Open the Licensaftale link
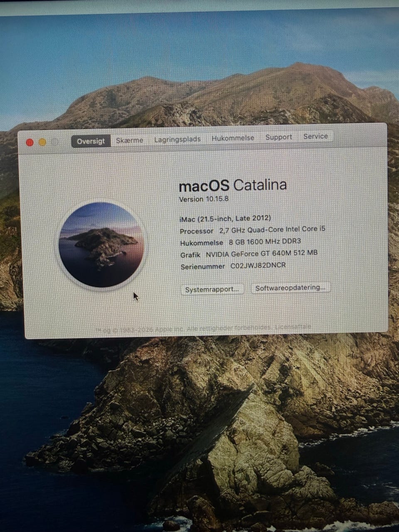 pyautogui.click(x=293, y=327)
